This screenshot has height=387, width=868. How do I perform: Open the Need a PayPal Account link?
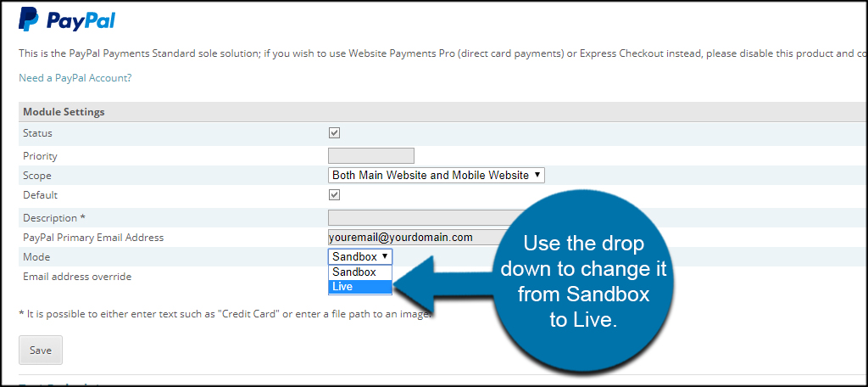click(75, 77)
